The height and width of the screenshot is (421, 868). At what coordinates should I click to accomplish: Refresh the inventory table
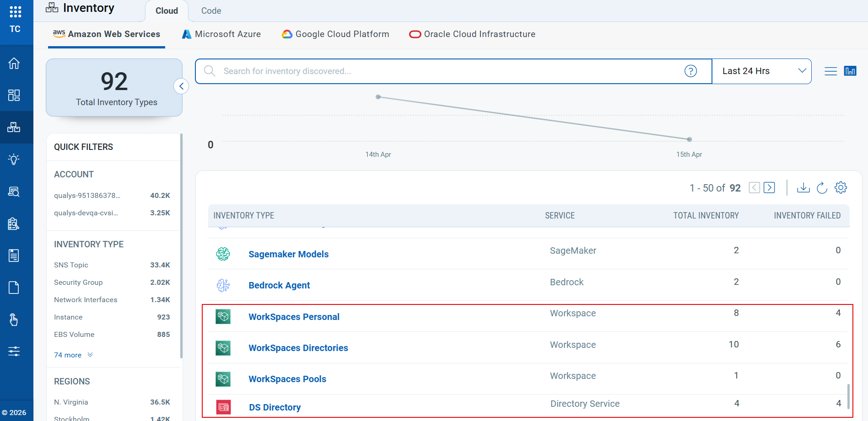tap(822, 187)
